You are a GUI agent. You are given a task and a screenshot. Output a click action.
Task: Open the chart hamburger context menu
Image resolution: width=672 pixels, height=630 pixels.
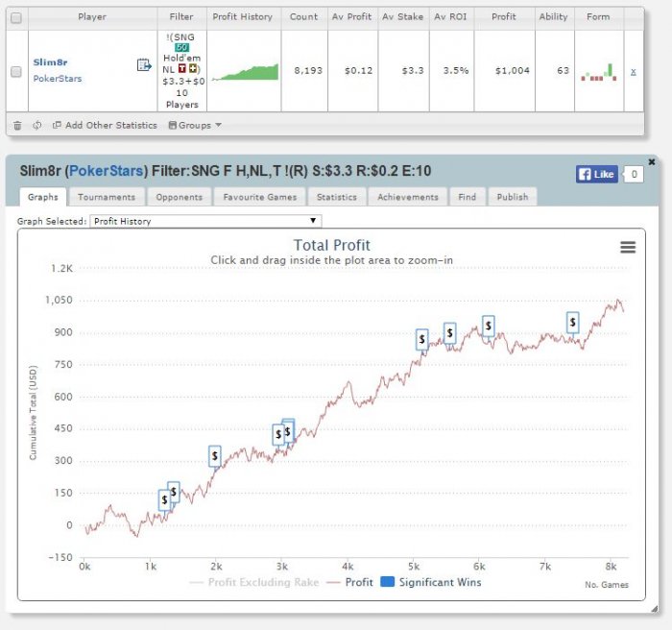628,247
